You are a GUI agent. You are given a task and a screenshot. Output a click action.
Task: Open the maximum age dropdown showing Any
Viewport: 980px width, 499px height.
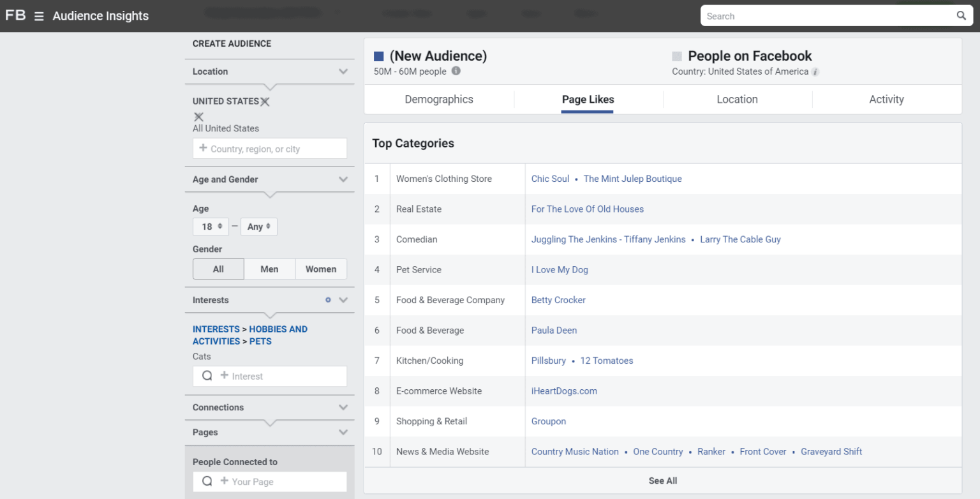258,227
